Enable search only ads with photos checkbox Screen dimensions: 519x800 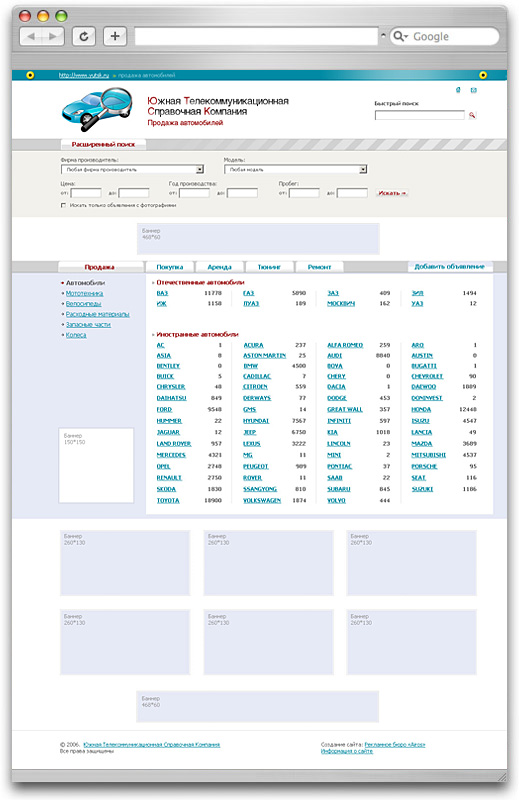pos(63,205)
